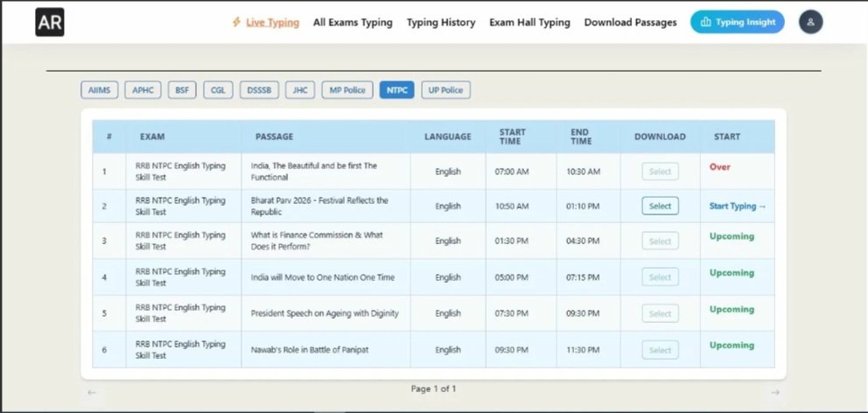Image resolution: width=868 pixels, height=413 pixels.
Task: Open All Exams Typing menu
Action: pos(353,23)
